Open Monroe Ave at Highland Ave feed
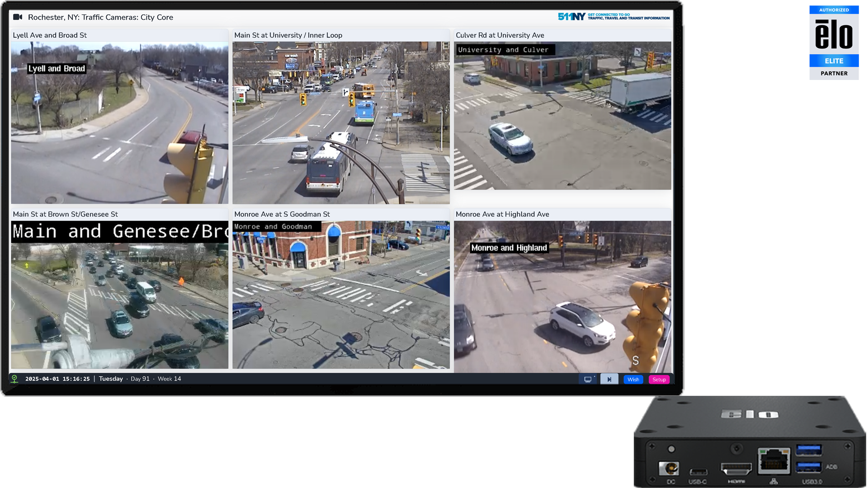Screen dimensions: 868x488 (562, 296)
